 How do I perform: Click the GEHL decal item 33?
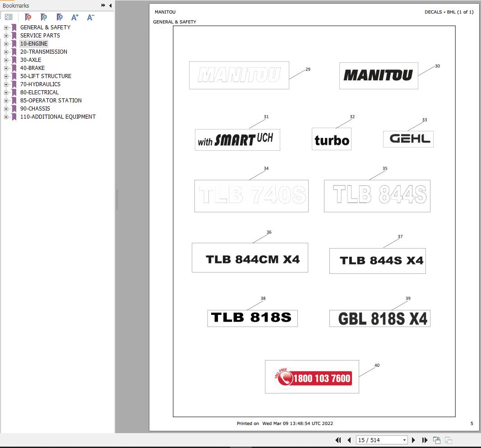tap(408, 139)
